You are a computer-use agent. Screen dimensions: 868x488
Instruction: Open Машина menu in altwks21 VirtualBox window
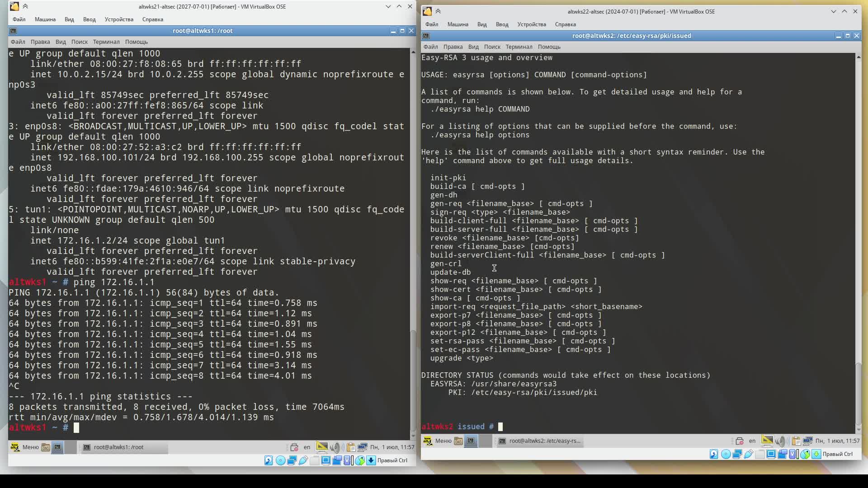coord(45,19)
